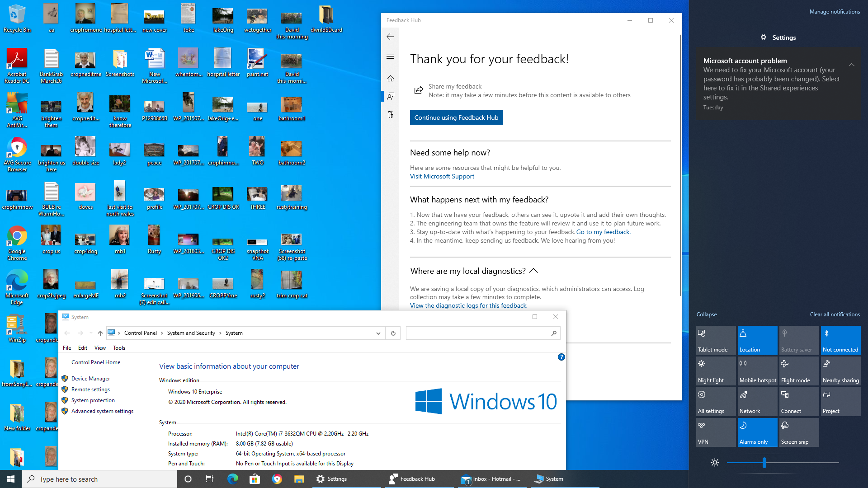
Task: Click search magnifier in System window
Action: tap(554, 333)
